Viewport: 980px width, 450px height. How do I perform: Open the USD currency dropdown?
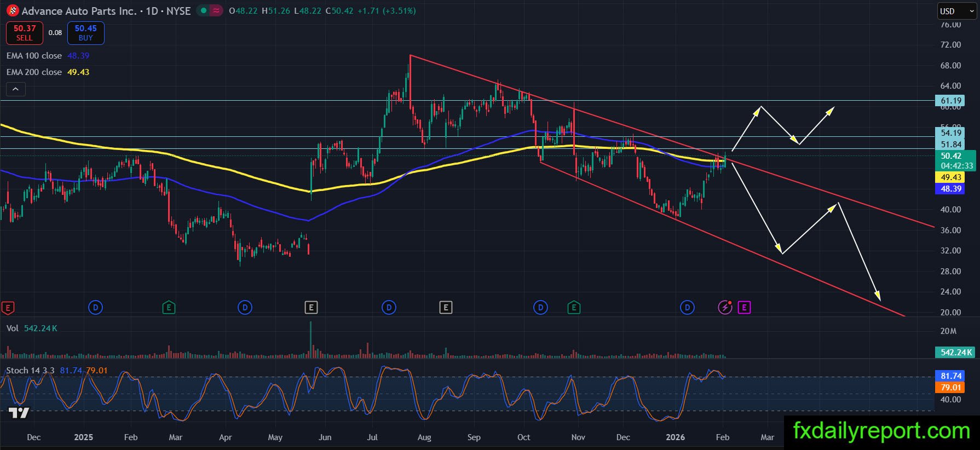pos(957,11)
